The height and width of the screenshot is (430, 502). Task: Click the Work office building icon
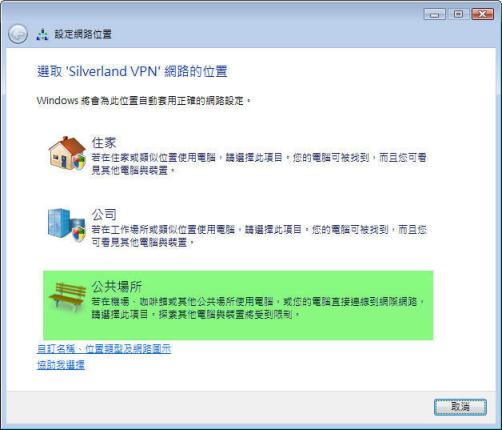[67, 225]
